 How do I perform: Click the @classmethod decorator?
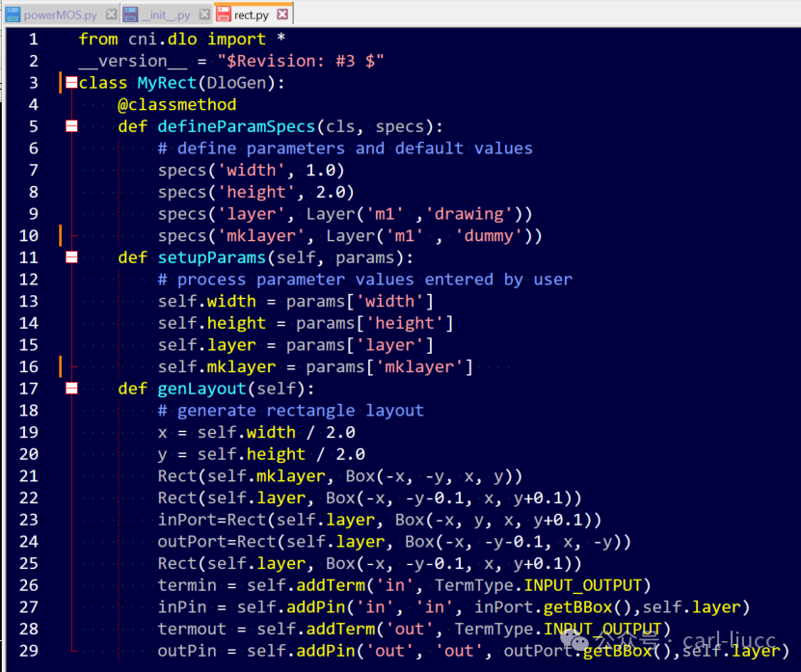tap(176, 105)
